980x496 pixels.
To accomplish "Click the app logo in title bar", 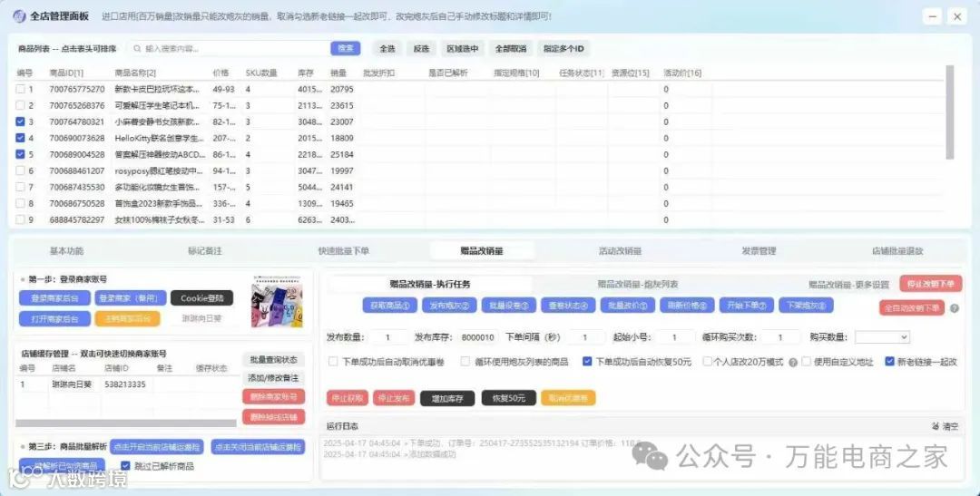I will pos(19,16).
